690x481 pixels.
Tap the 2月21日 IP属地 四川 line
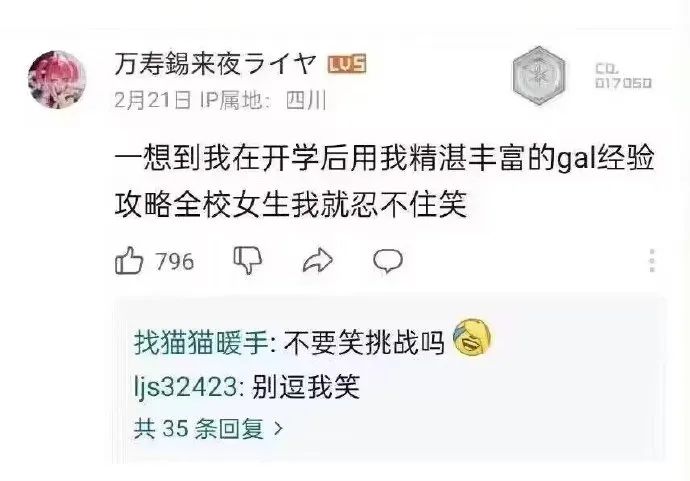coord(220,100)
